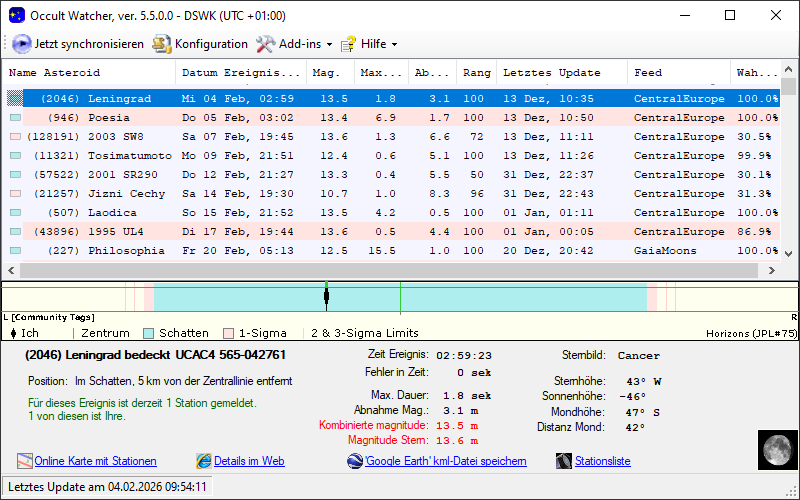The height and width of the screenshot is (500, 800).
Task: Select the (946) Poesia event row
Action: click(393, 118)
